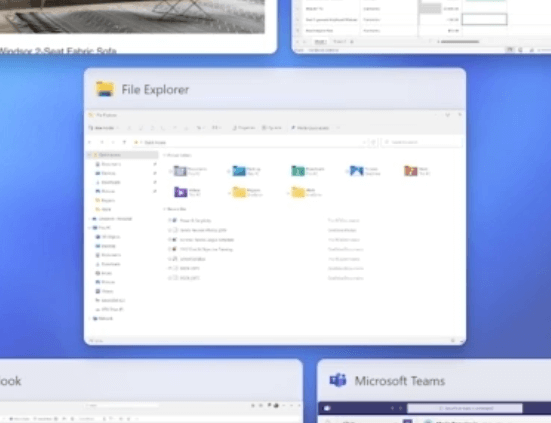Click the File Explorer search box

421,142
